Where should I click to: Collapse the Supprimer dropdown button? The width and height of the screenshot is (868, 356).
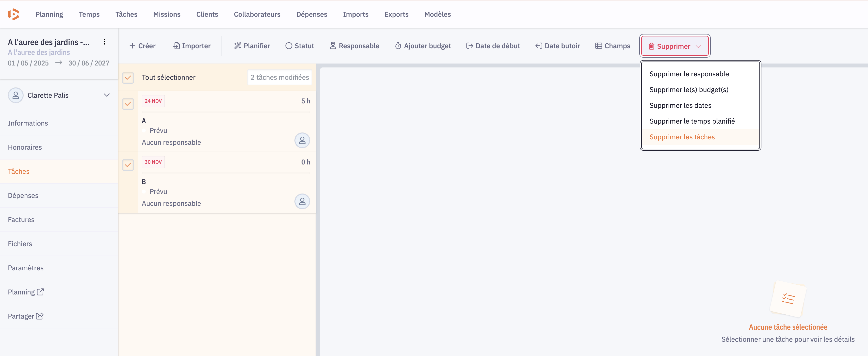tap(675, 46)
